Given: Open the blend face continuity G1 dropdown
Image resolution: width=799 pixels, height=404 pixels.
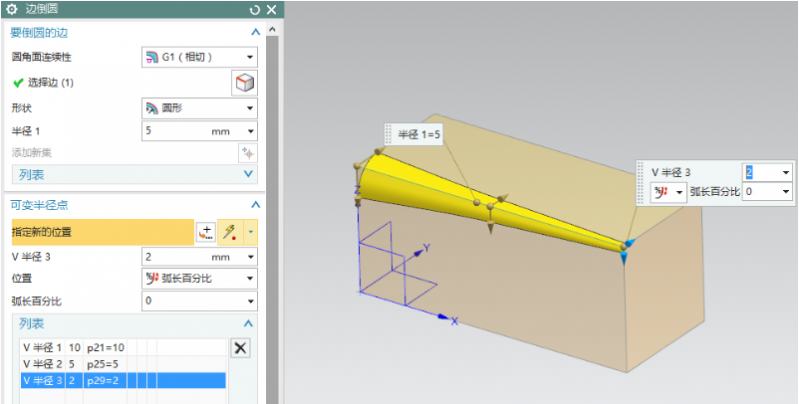Looking at the screenshot, I should [x=198, y=56].
